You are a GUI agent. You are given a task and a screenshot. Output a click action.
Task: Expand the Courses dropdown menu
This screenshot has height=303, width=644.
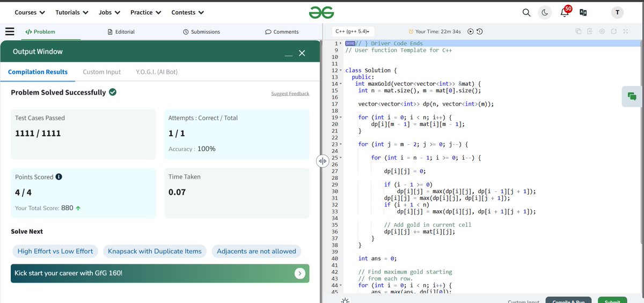(x=30, y=12)
